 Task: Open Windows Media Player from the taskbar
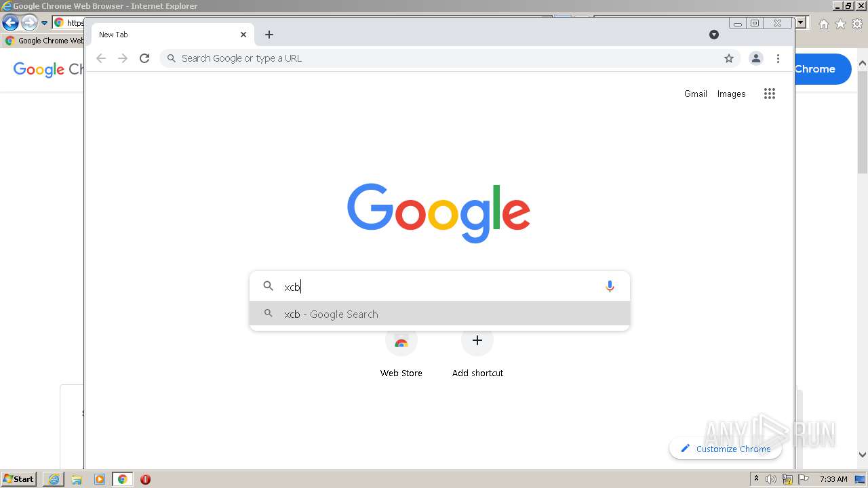pos(100,479)
